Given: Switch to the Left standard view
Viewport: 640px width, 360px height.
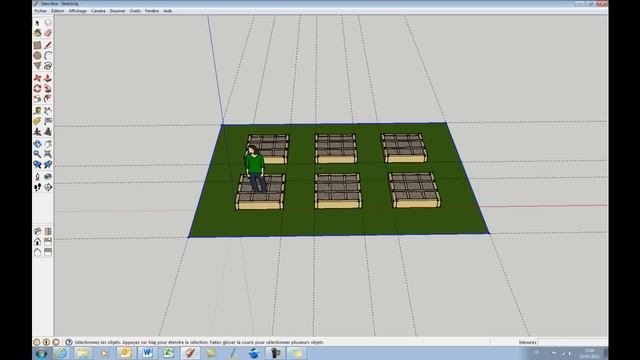Looking at the screenshot, I should (48, 252).
